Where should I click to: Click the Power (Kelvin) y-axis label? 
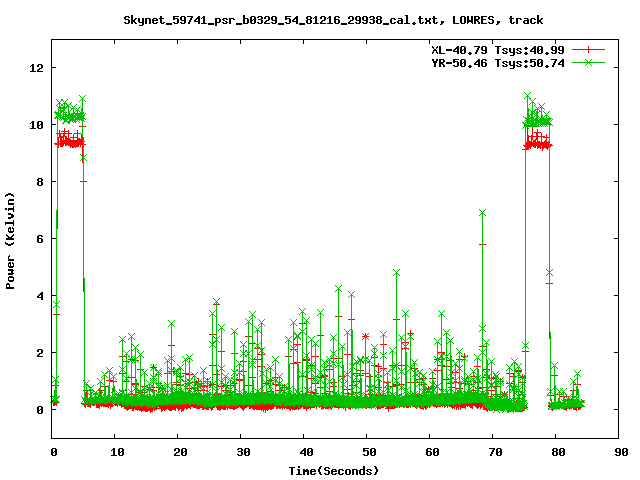coord(10,241)
